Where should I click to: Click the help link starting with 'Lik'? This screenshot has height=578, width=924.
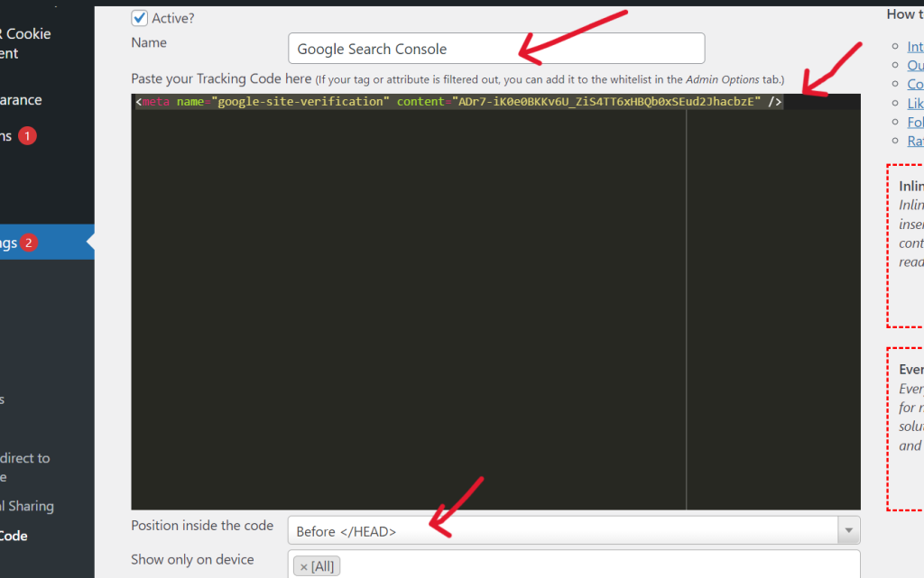[915, 103]
